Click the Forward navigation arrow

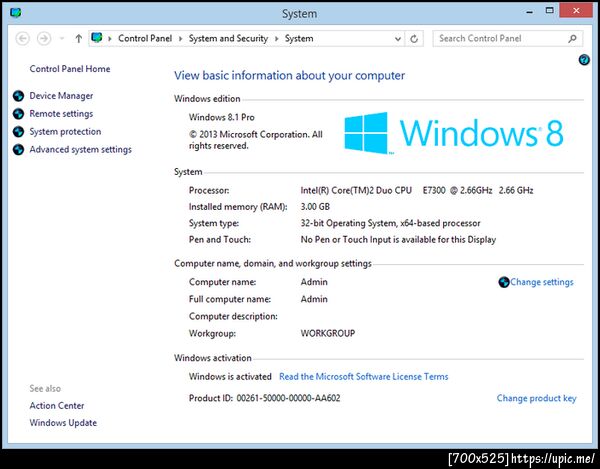pyautogui.click(x=44, y=39)
